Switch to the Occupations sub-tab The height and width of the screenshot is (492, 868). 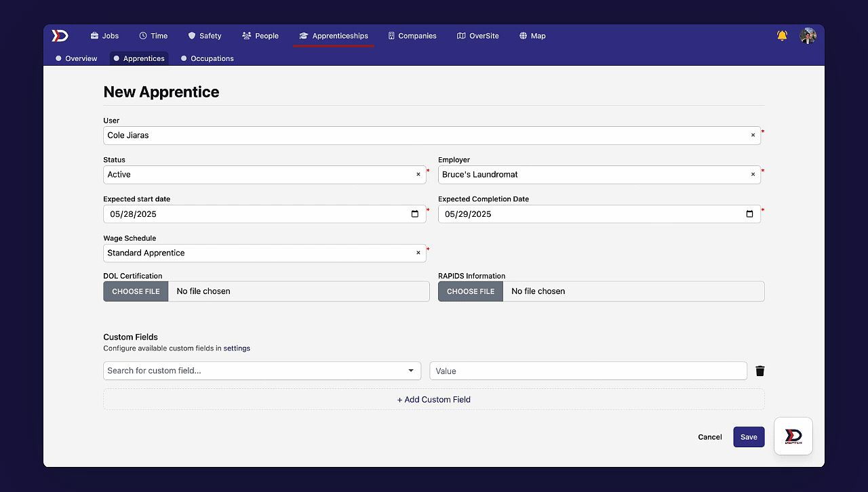click(x=208, y=58)
